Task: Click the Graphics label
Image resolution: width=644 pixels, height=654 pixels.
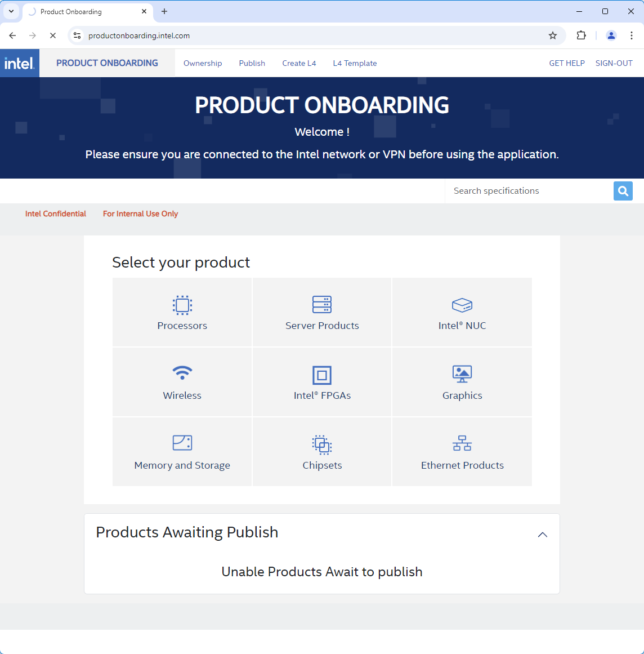Action: 462,395
